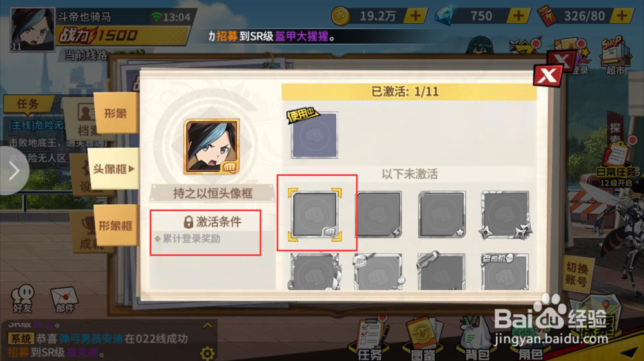
Task: Switch to the 形象 tab
Action: (116, 113)
